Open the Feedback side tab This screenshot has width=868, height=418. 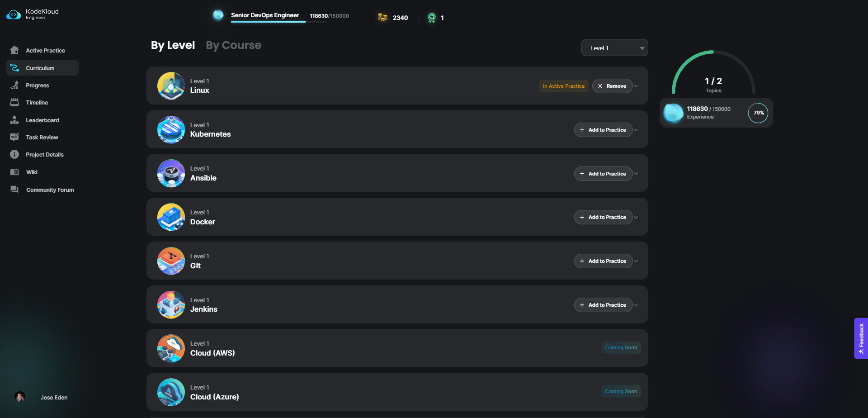click(x=861, y=338)
